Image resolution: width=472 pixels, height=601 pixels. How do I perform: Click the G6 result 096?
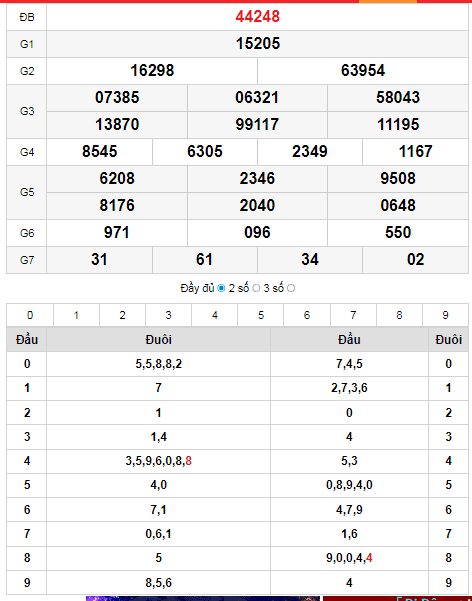pyautogui.click(x=257, y=232)
